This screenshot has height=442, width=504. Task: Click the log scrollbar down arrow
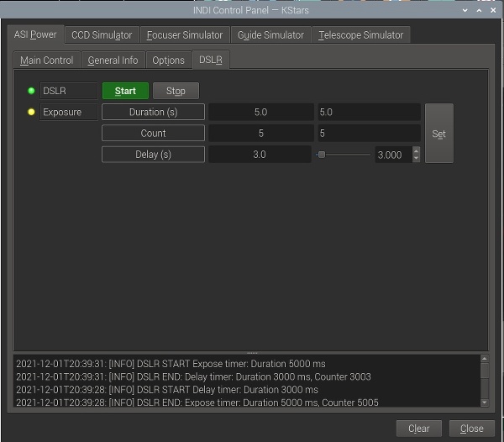484,402
